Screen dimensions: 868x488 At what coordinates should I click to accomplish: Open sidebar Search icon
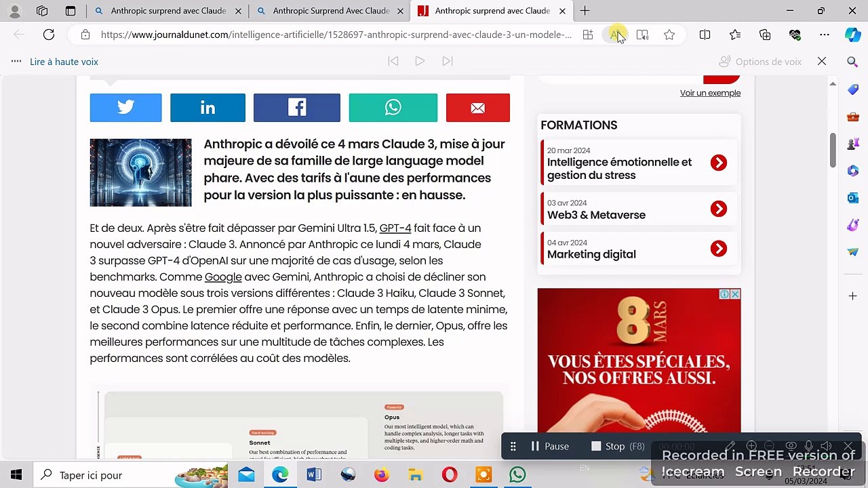point(853,62)
